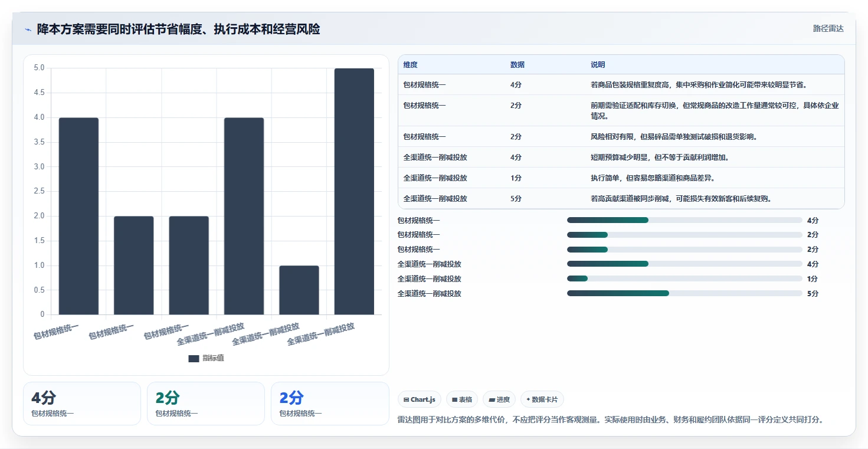The width and height of the screenshot is (868, 449).
Task: Click the progress bar labeled 5分
Action: (684, 293)
